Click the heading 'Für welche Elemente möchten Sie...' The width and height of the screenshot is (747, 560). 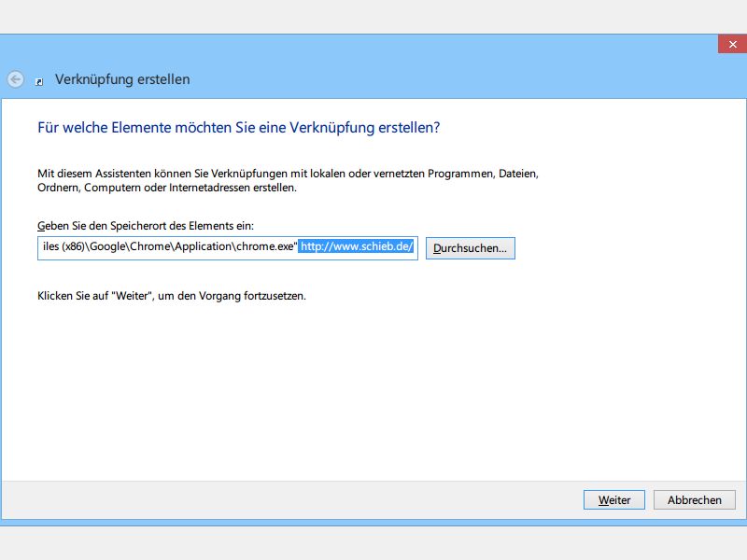(239, 128)
